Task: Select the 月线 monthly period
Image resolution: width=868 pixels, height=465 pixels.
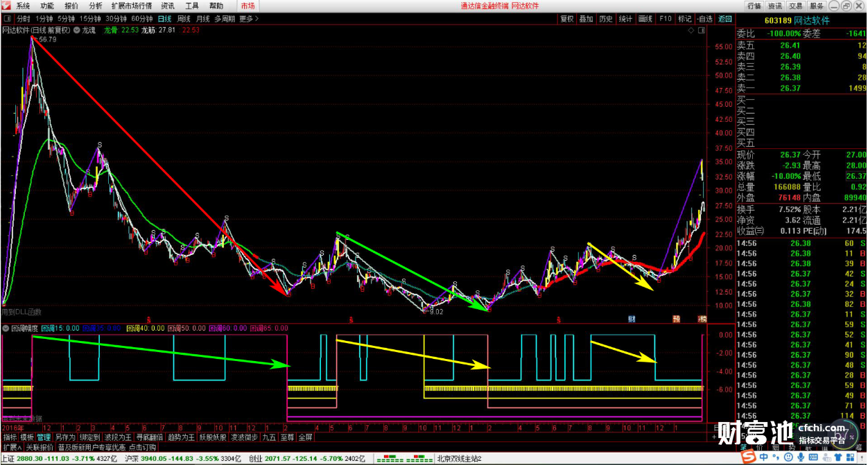Action: pos(202,19)
